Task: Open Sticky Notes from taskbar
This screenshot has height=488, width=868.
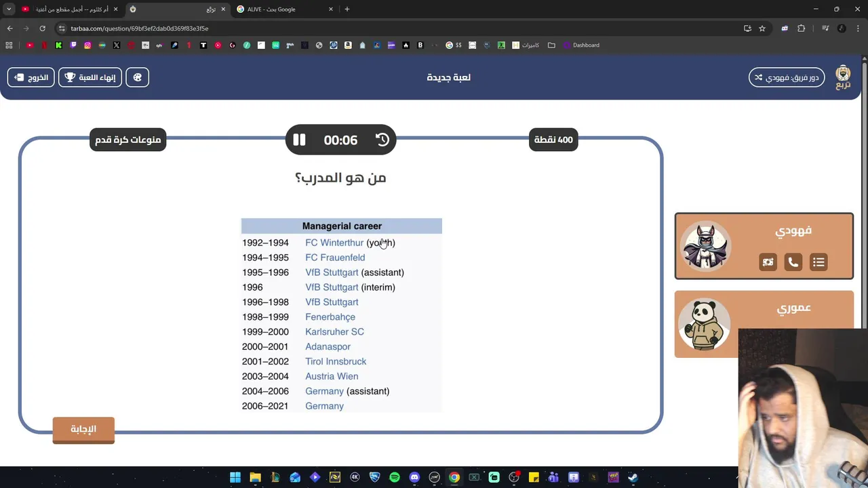Action: 534,477
